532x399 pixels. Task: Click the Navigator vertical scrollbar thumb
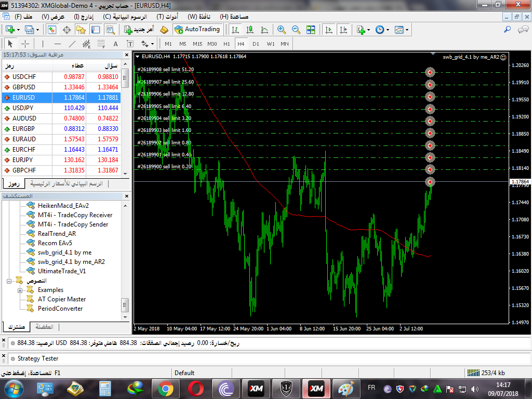(125, 304)
